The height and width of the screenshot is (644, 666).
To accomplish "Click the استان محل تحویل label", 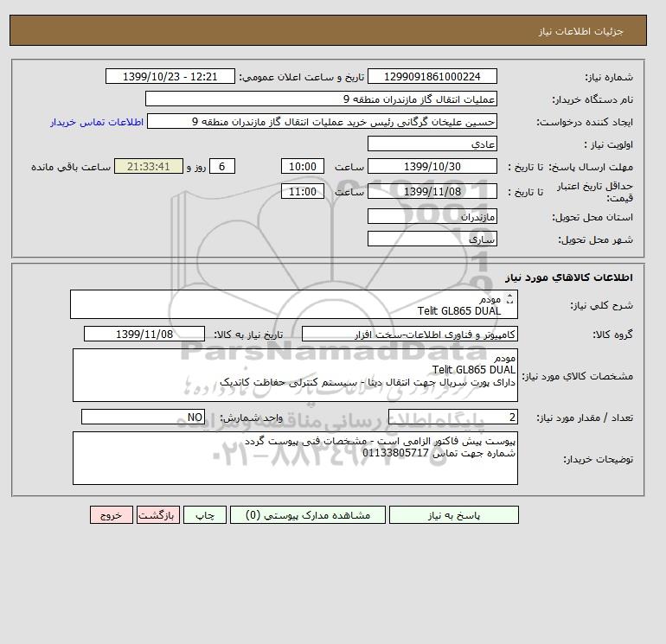I will 592,217.
